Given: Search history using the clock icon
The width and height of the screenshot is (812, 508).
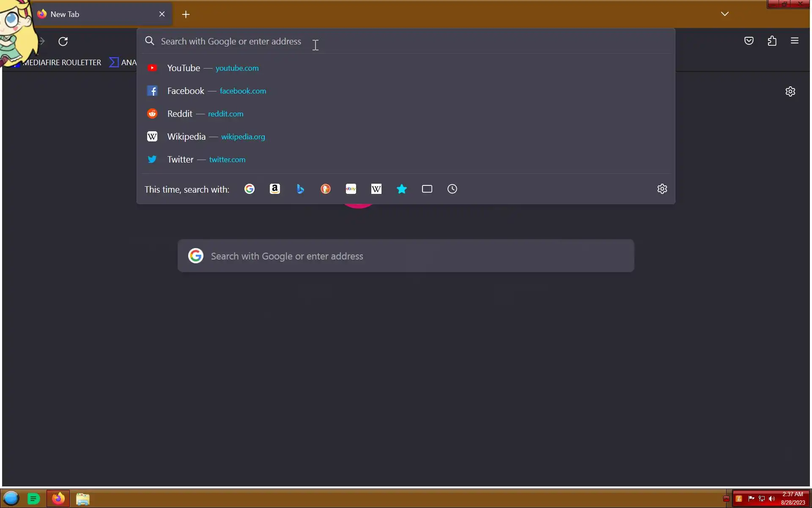Looking at the screenshot, I should (453, 189).
